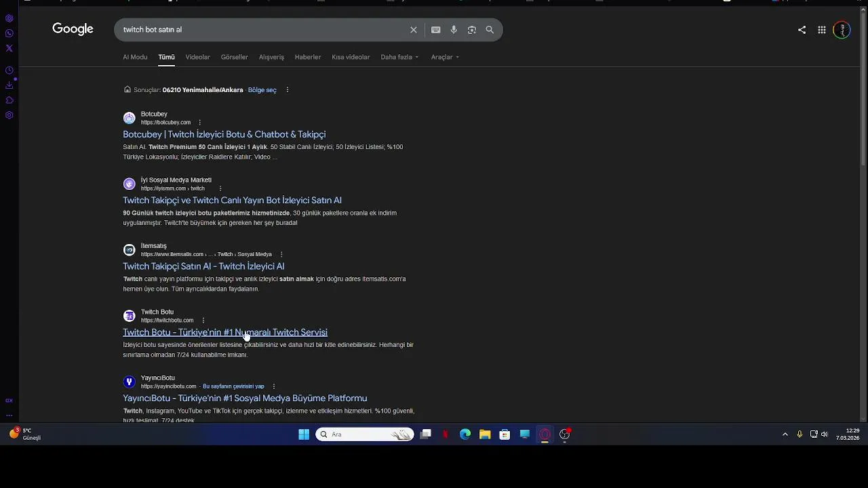Start a voice search with the microphone
The width and height of the screenshot is (868, 488).
454,30
